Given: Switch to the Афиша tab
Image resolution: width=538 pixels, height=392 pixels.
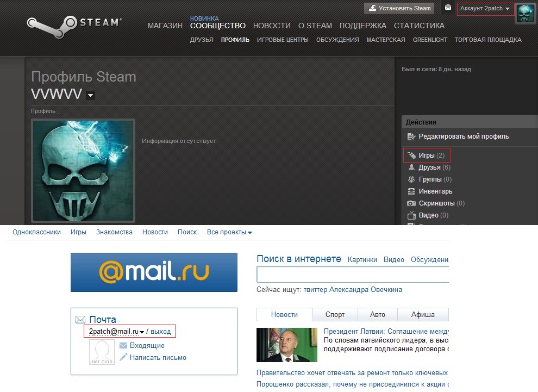Looking at the screenshot, I should click(423, 314).
